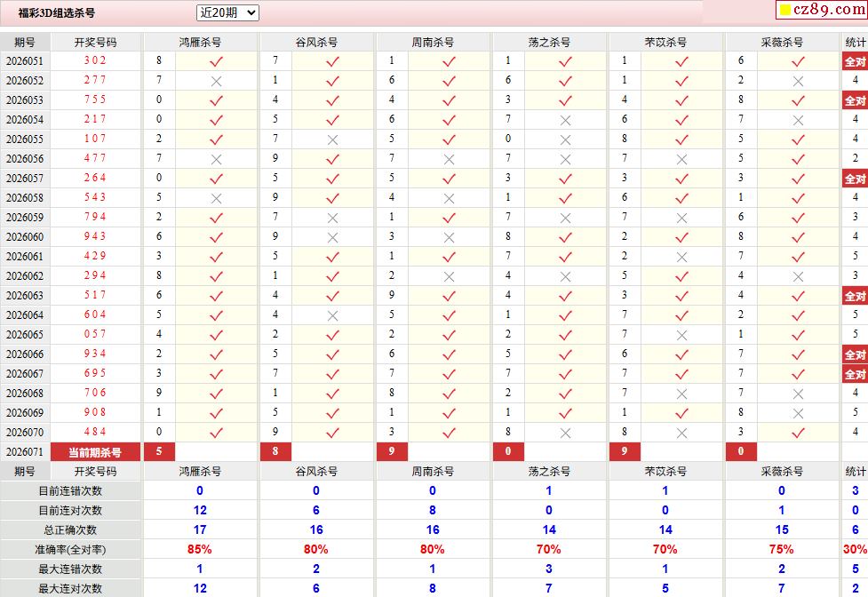Click the 目前连错次数 row label
Viewport: 868px width, 597px height.
point(70,490)
